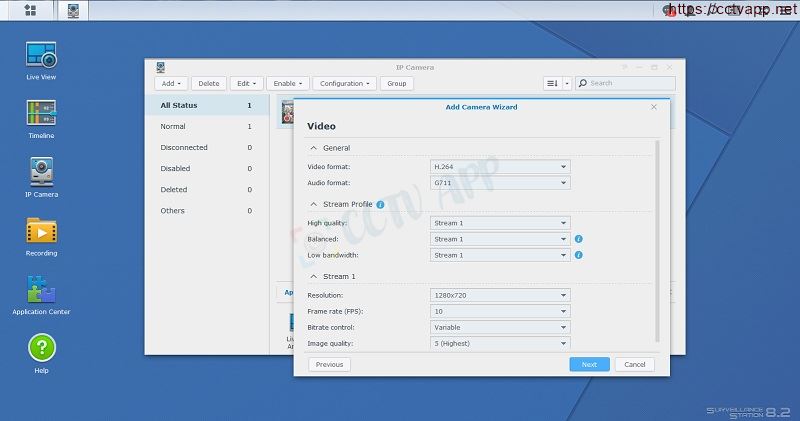Open the Bitrate control dropdown
This screenshot has width=800, height=421.
pos(499,328)
